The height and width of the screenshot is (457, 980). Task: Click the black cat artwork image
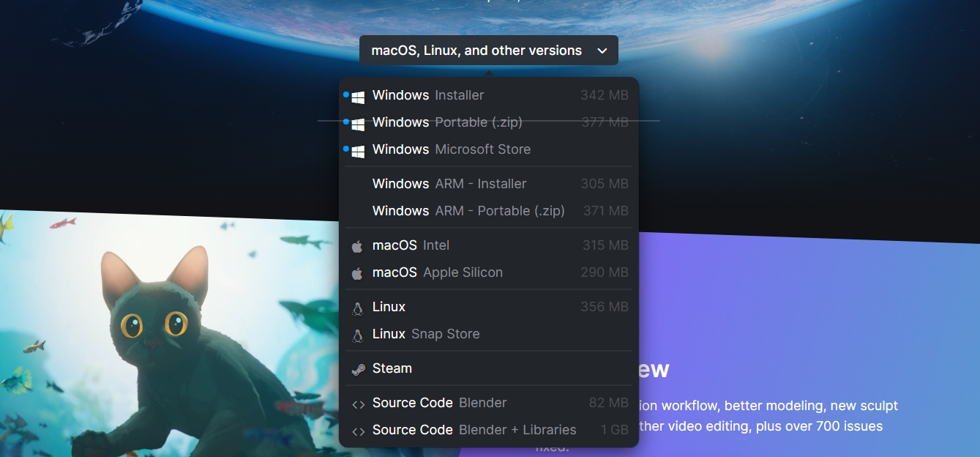click(x=169, y=333)
